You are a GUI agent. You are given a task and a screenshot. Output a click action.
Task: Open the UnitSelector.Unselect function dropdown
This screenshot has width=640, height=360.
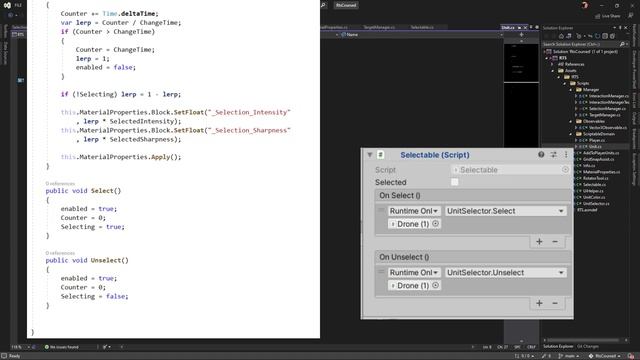point(505,273)
